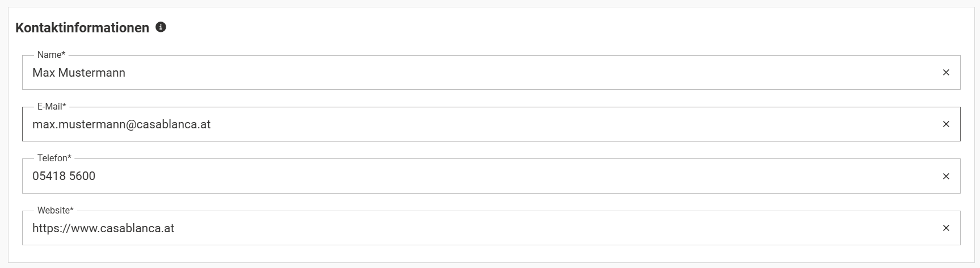This screenshot has height=268, width=980.
Task: Clear the Telefon field using the X icon
Action: (x=945, y=177)
